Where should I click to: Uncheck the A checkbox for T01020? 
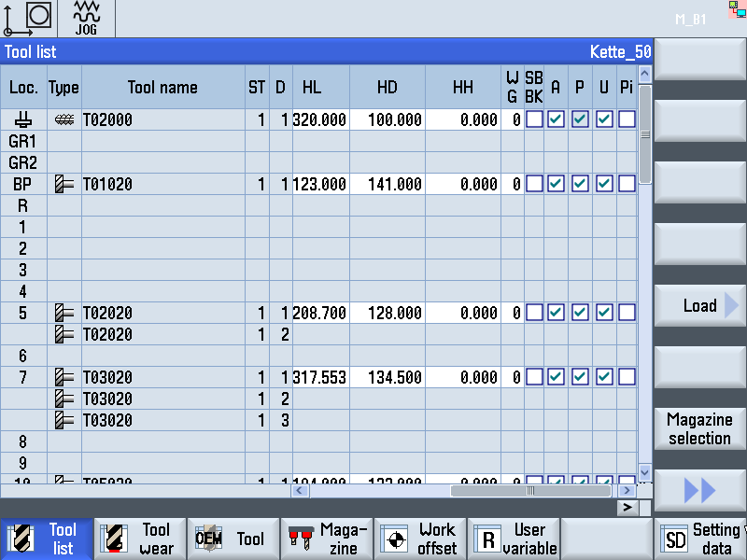pyautogui.click(x=556, y=185)
